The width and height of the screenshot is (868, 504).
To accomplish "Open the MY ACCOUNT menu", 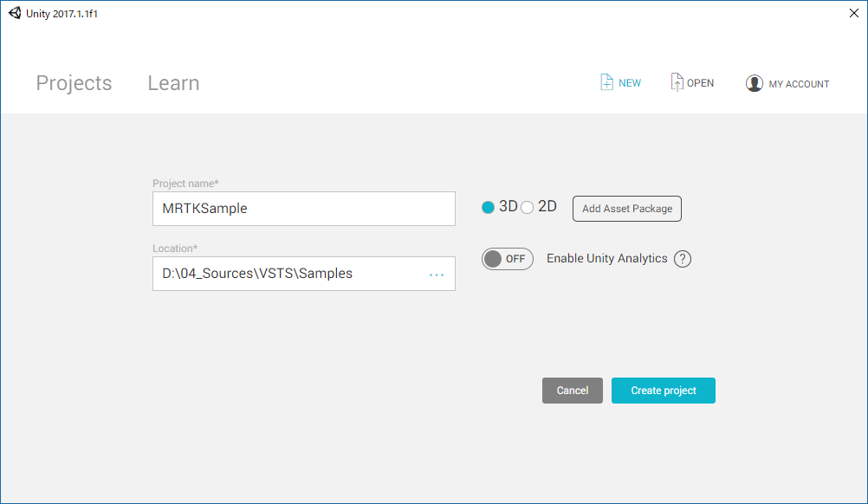I will point(799,84).
